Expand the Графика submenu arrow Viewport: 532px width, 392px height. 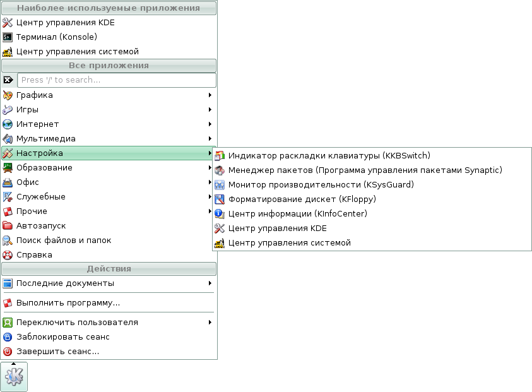pos(210,95)
